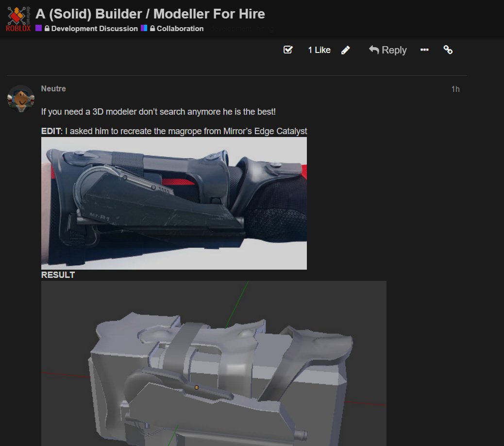Click the topic title A (Solid) Builder / Modeller For Hire
This screenshot has width=504, height=446.
click(x=150, y=14)
